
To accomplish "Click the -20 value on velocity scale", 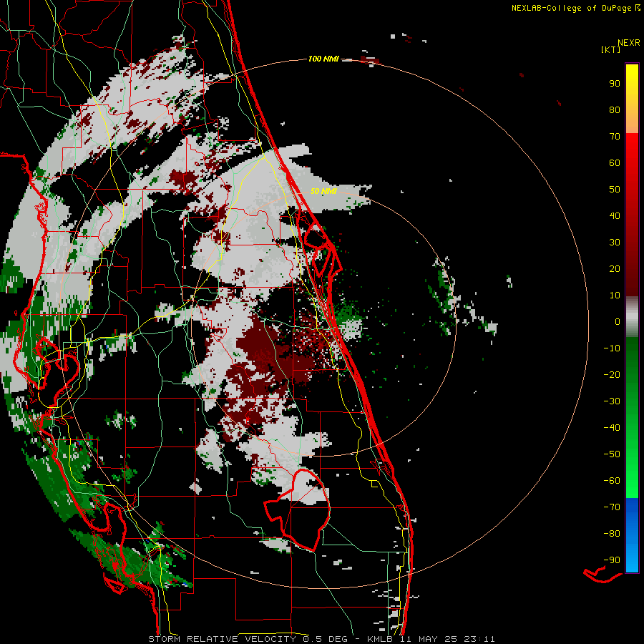I will coord(612,374).
